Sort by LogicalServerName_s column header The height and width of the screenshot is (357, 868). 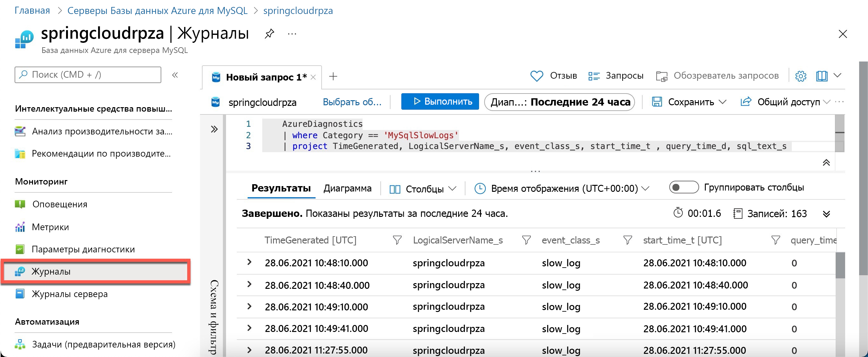[x=457, y=240]
